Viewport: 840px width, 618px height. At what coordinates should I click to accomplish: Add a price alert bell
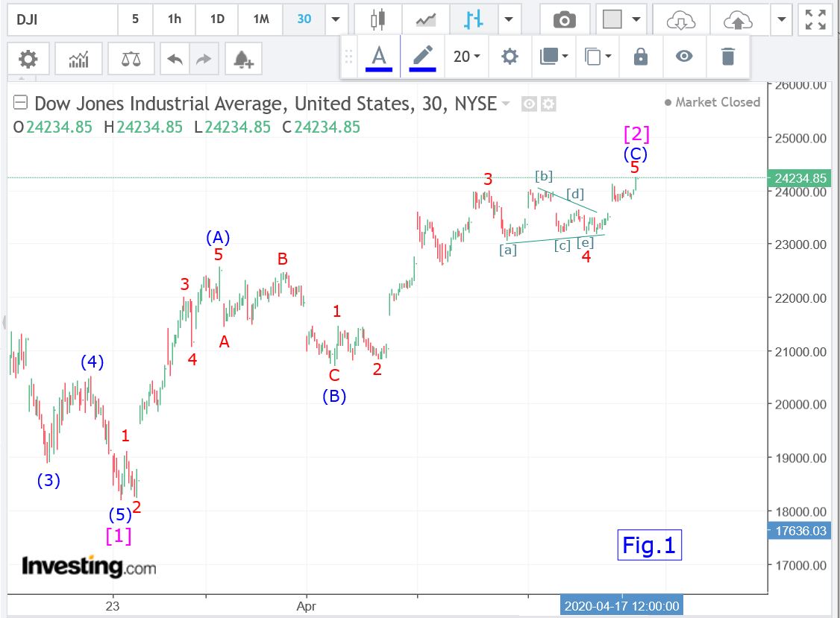point(243,58)
